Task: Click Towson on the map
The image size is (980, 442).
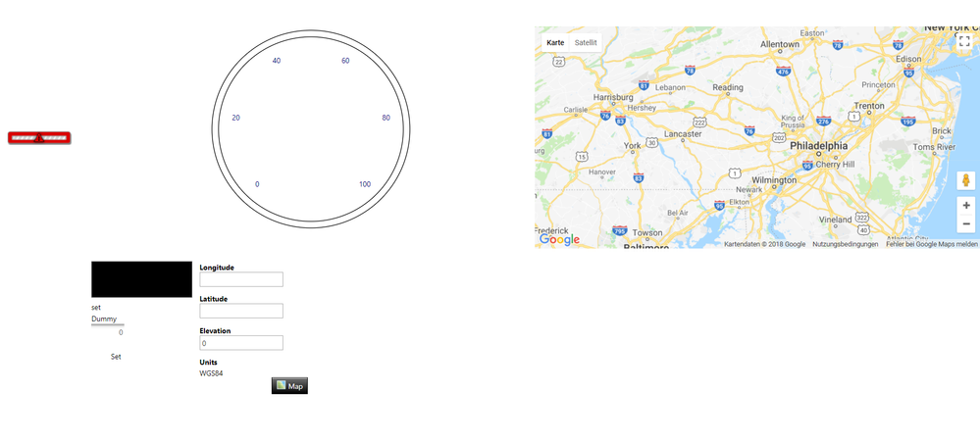Action: [646, 233]
